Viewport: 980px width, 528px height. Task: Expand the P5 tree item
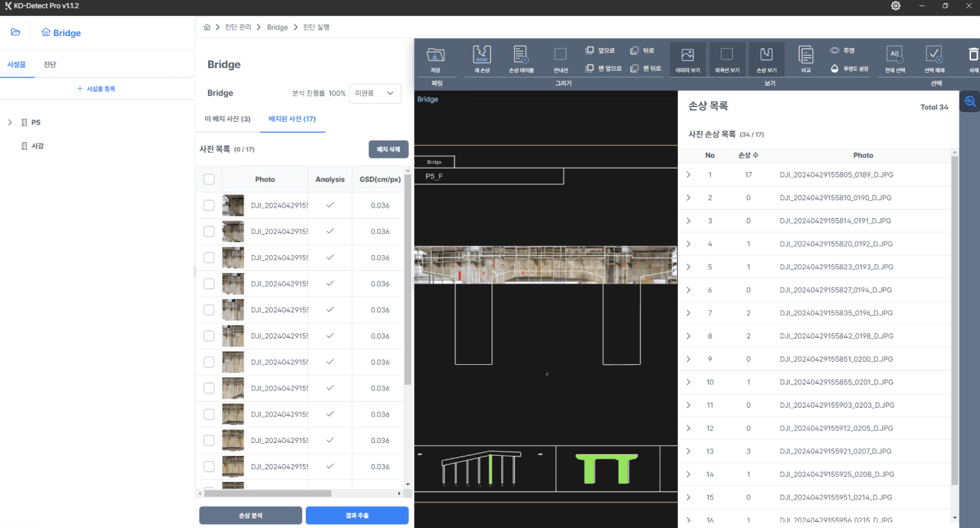pyautogui.click(x=10, y=123)
